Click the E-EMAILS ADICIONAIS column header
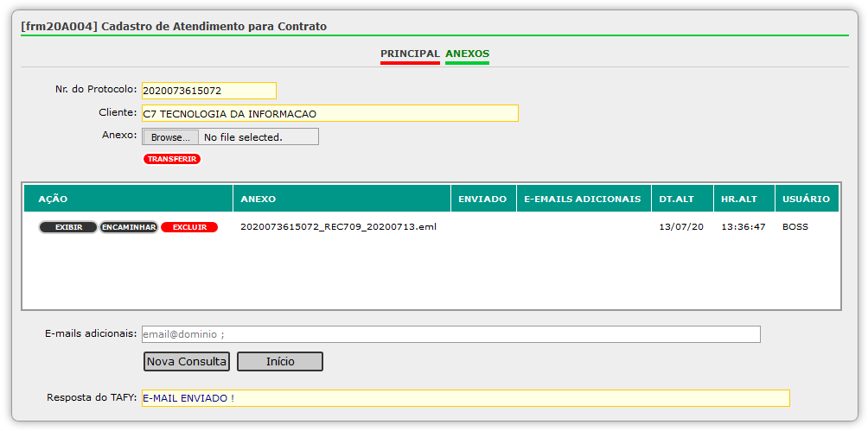This screenshot has height=431, width=868. pos(584,199)
